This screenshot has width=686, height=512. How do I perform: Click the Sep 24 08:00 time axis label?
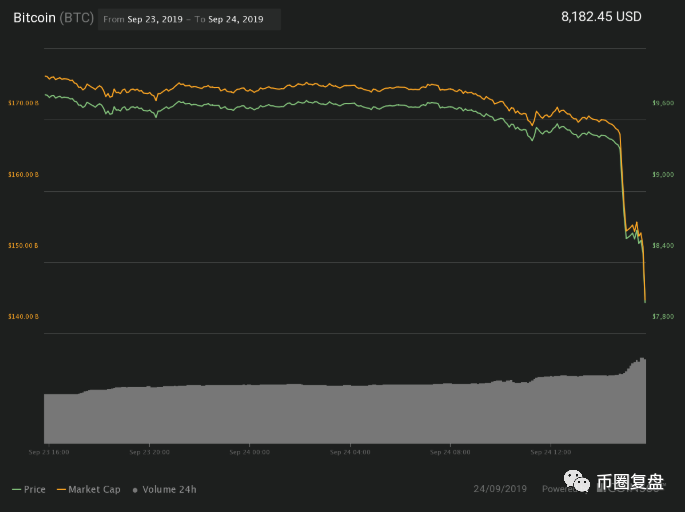pyautogui.click(x=450, y=452)
